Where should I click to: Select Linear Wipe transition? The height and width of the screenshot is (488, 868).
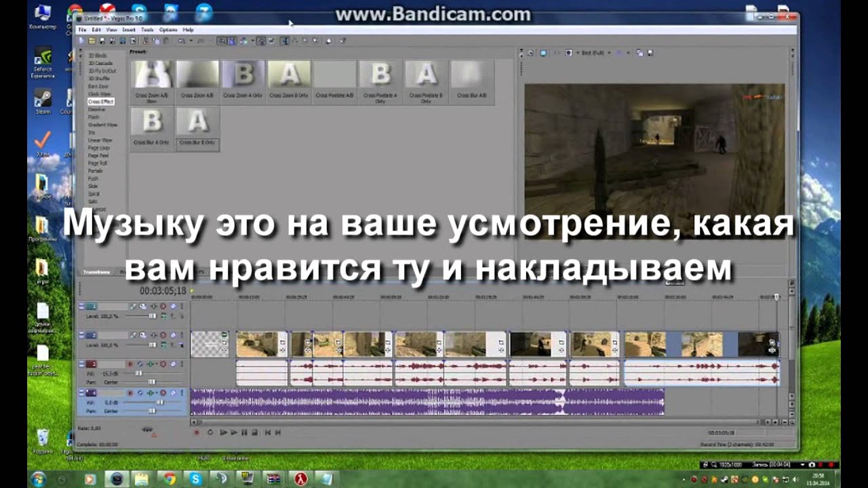99,140
